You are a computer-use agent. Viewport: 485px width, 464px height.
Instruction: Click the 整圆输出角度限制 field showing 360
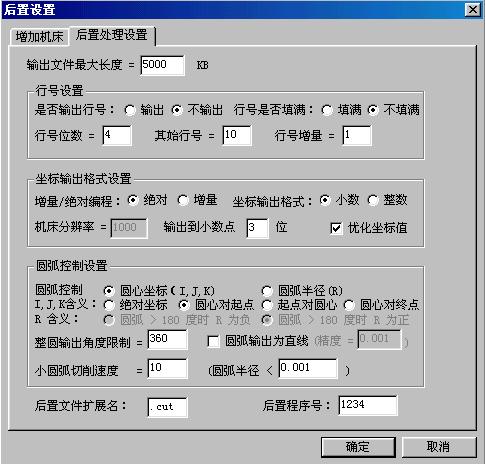[167, 340]
